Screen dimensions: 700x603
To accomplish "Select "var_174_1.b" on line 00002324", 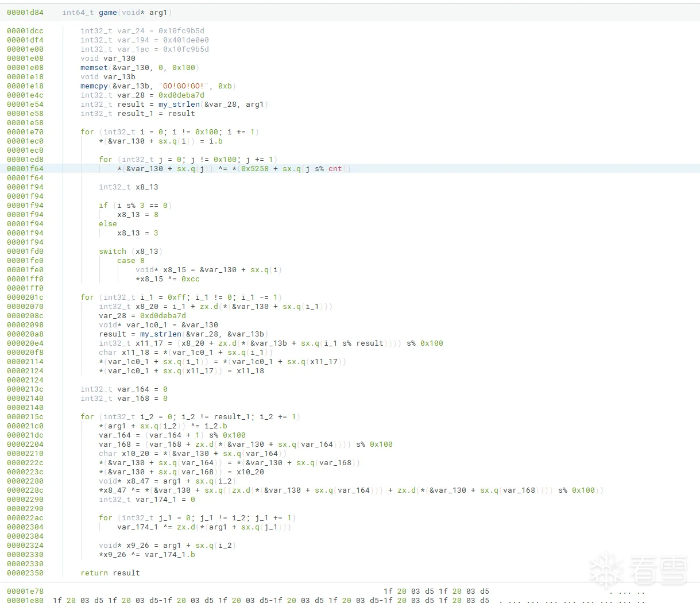I will tap(170, 555).
